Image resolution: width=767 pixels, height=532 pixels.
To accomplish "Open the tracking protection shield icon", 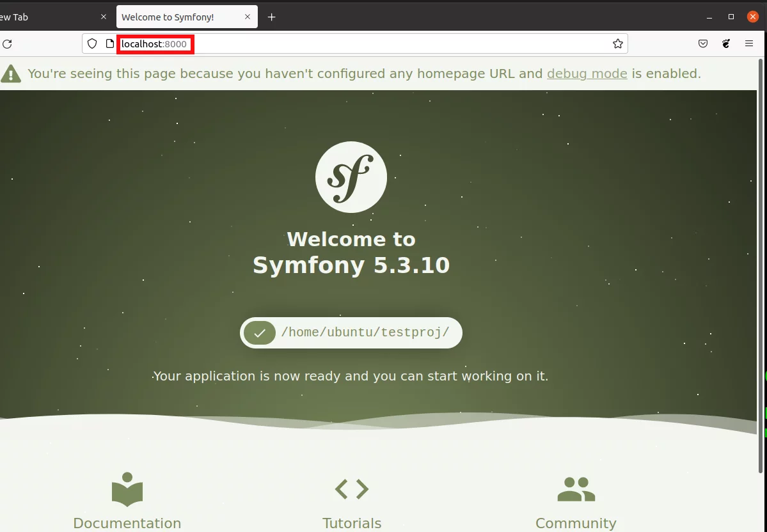I will [x=92, y=43].
